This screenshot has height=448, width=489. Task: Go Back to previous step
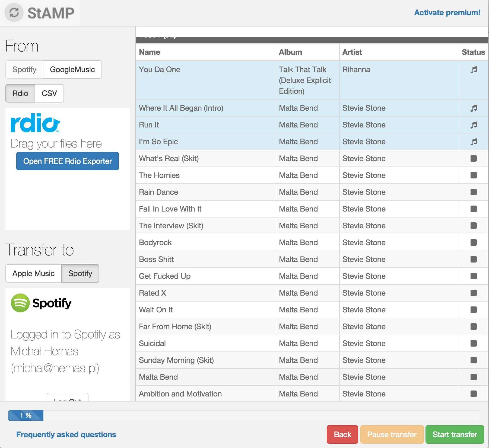tap(342, 434)
